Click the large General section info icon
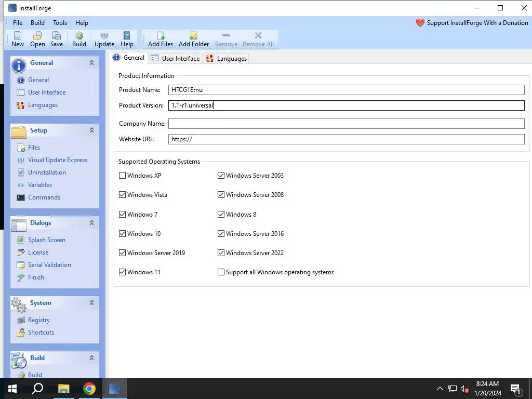The height and width of the screenshot is (399, 532). tap(19, 65)
